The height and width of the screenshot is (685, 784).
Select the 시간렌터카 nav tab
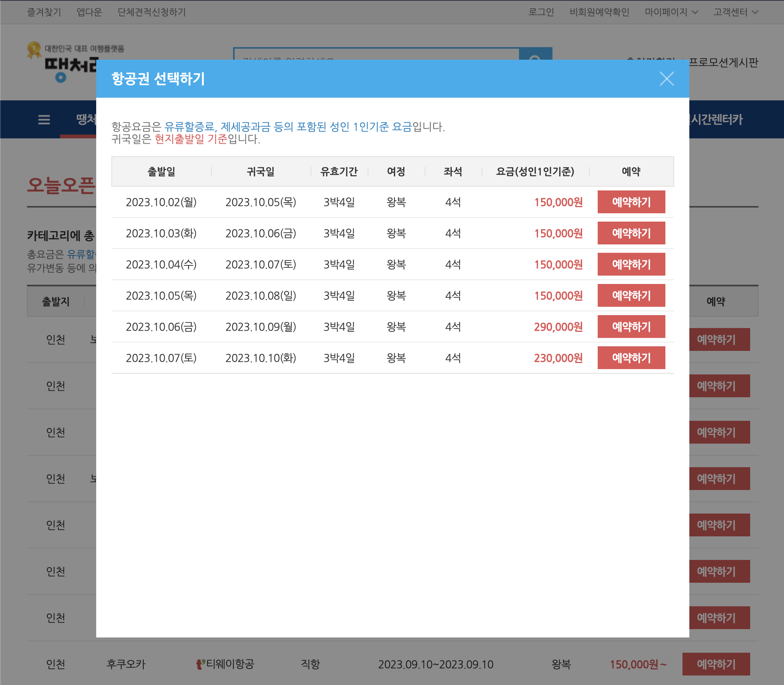pyautogui.click(x=716, y=120)
